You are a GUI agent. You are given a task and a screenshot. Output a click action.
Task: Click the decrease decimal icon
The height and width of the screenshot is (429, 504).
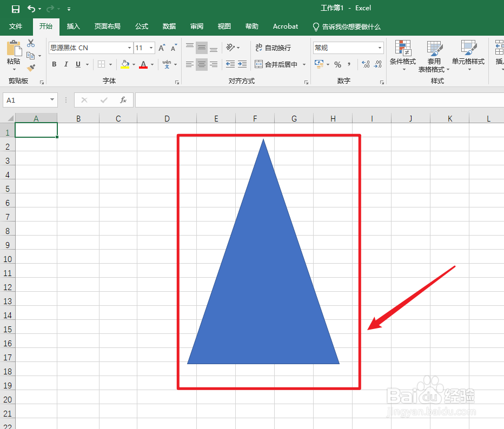pos(377,64)
